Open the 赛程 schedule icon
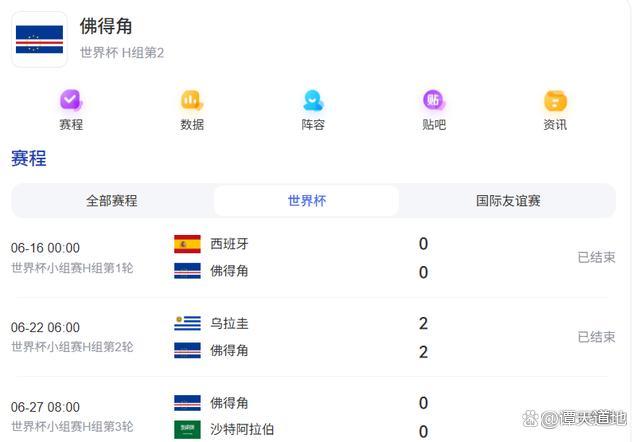This screenshot has height=442, width=640. (x=71, y=100)
